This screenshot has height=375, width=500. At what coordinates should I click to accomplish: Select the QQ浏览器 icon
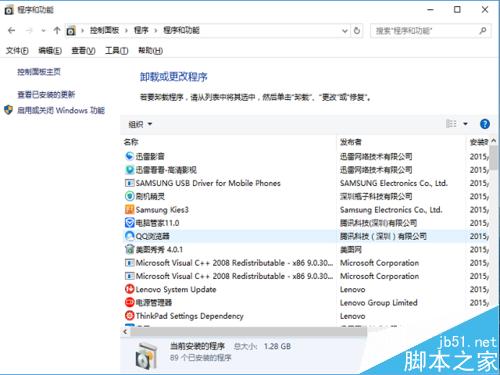click(x=129, y=236)
